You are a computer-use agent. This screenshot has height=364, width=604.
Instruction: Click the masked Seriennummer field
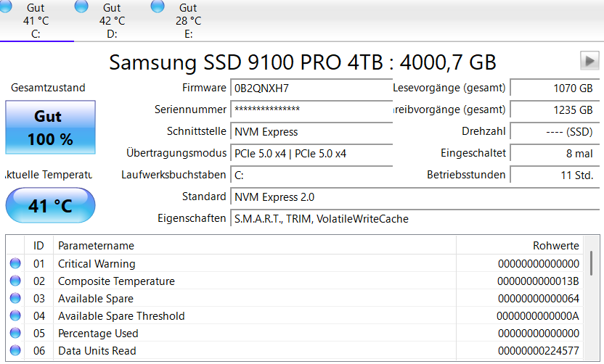pyautogui.click(x=311, y=109)
